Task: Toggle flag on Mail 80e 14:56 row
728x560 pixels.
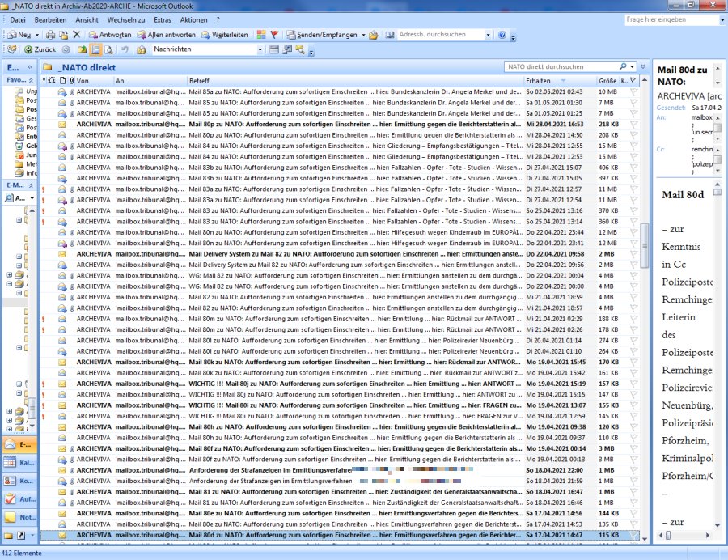Action: [633, 514]
